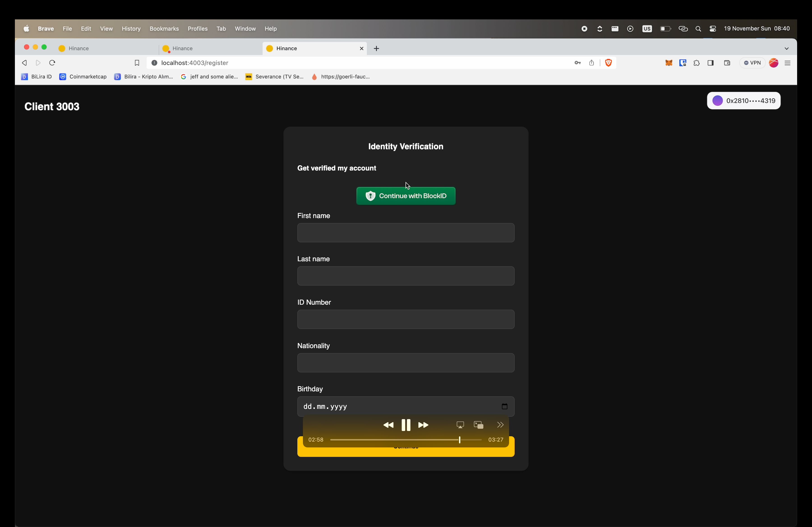Open the Apple menu
812x527 pixels.
point(26,29)
